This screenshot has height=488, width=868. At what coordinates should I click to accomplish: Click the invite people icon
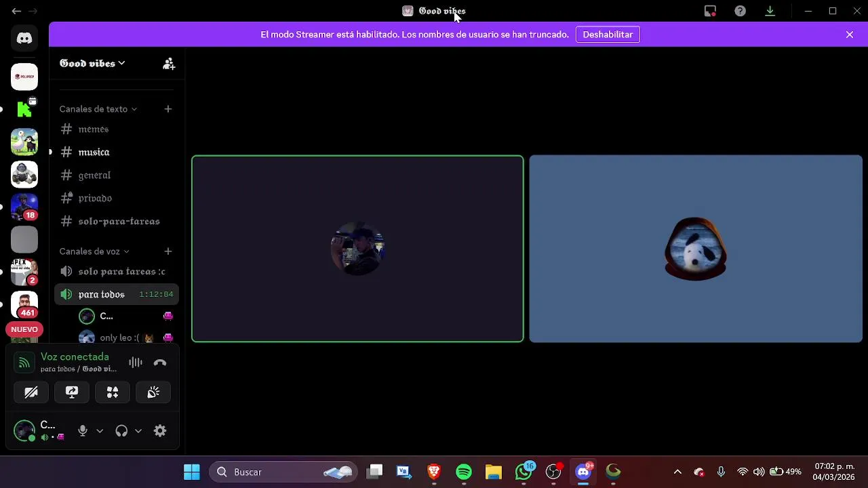(169, 64)
